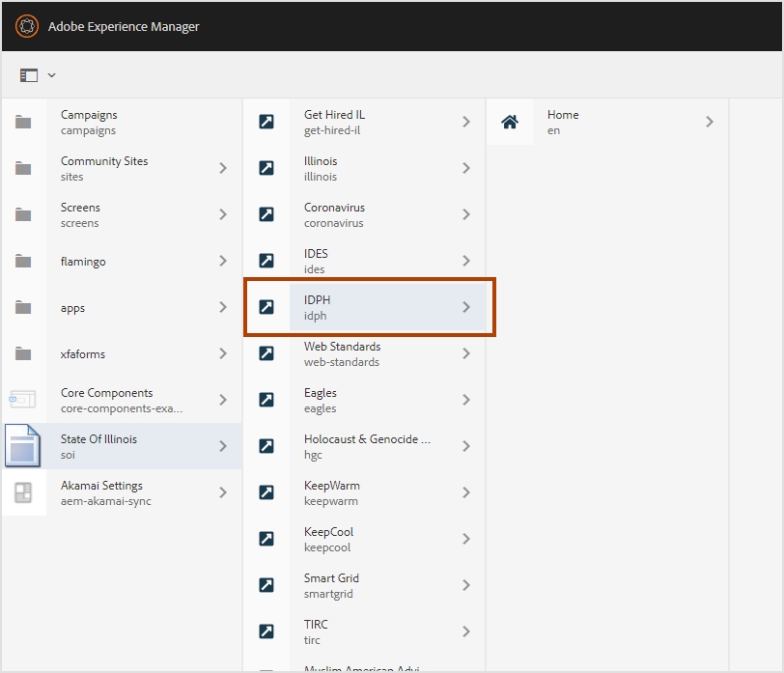The height and width of the screenshot is (673, 784).
Task: Expand Core Components using its chevron
Action: 223,400
